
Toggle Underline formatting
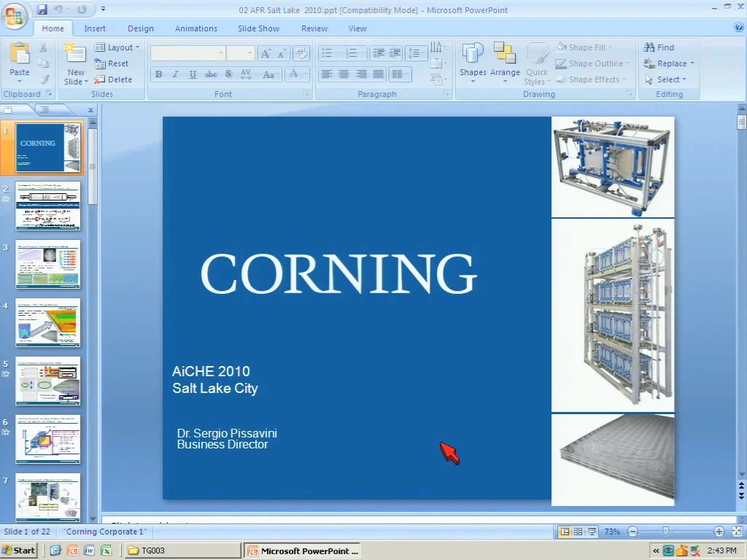(193, 74)
